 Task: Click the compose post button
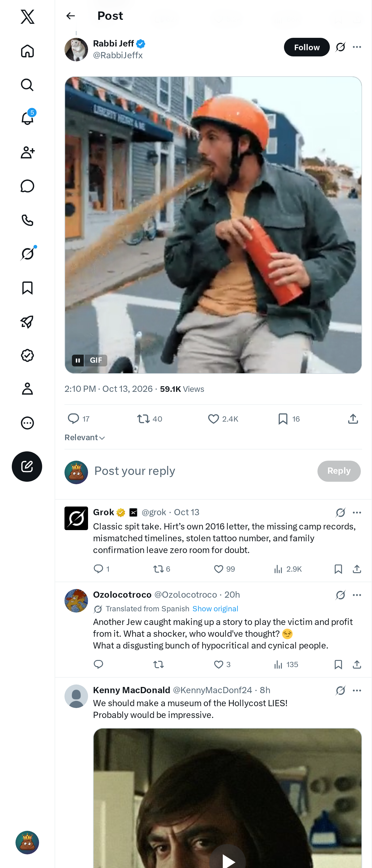coord(27,466)
